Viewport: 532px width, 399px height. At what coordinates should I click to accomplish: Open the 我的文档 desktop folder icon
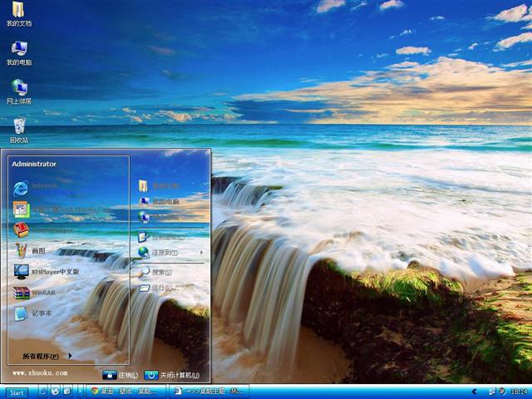pyautogui.click(x=18, y=11)
